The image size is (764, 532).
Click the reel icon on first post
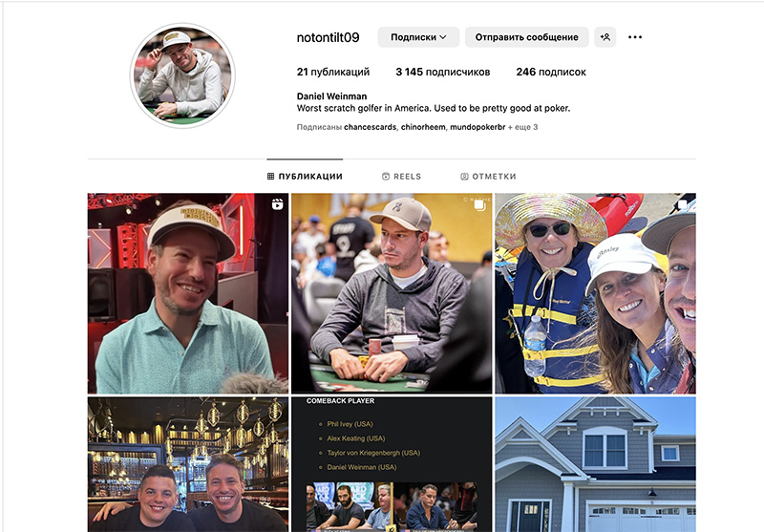coord(277,204)
